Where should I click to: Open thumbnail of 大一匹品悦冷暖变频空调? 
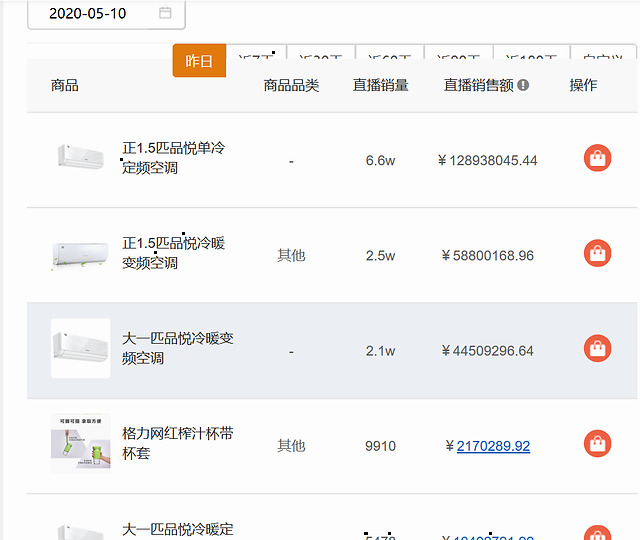tap(80, 349)
